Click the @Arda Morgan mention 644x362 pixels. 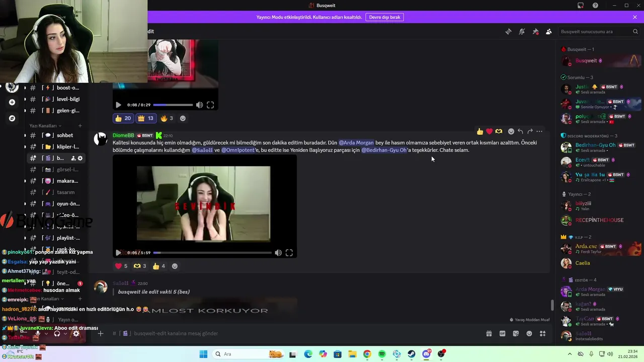[356, 143]
